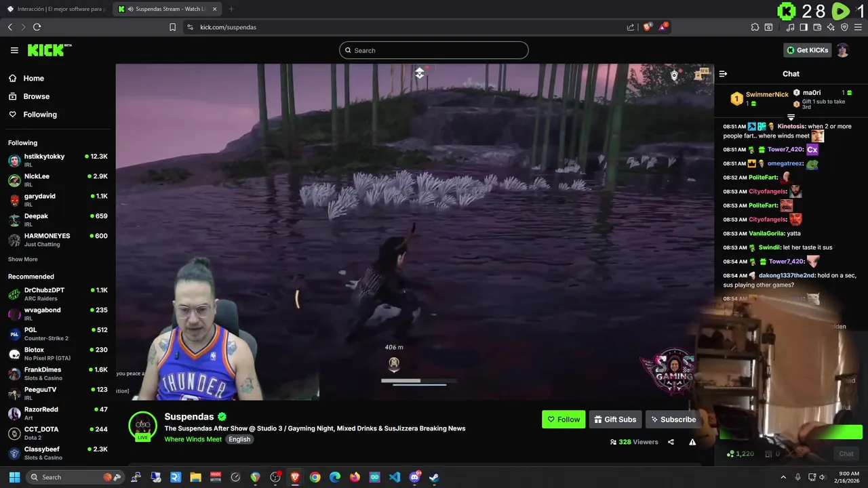Click the report warning triangle icon
This screenshot has width=868, height=488.
pyautogui.click(x=692, y=442)
